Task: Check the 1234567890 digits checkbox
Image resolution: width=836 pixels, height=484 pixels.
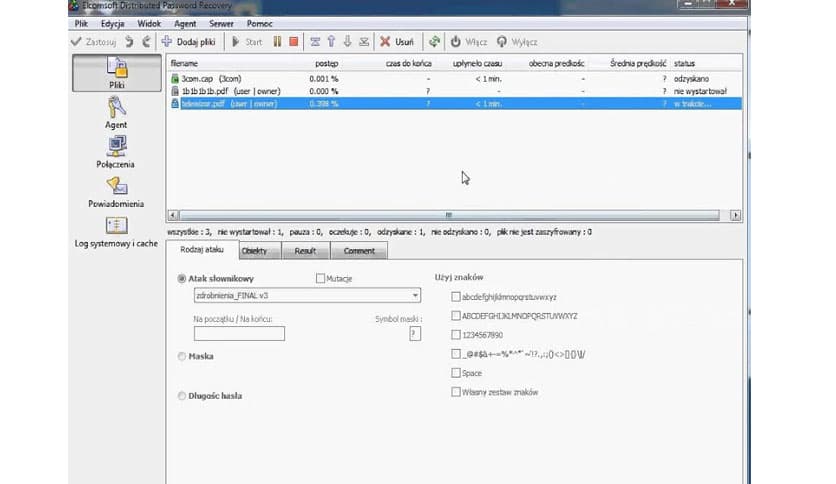Action: click(456, 335)
